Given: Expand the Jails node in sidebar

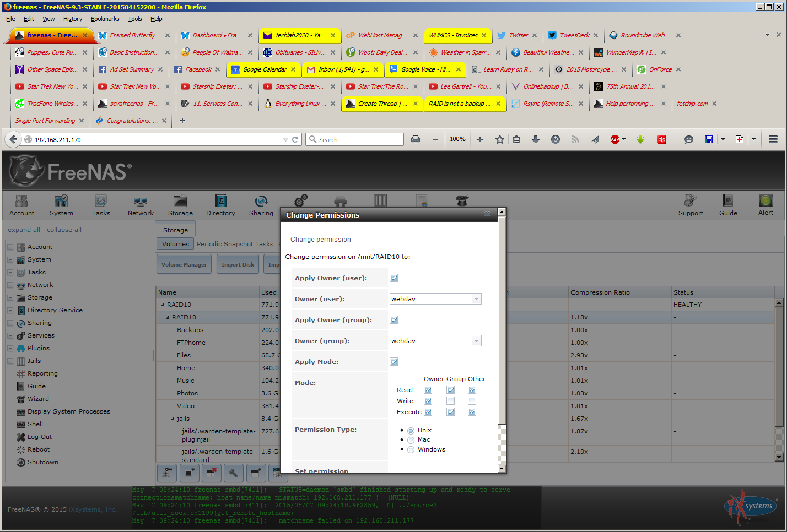Looking at the screenshot, I should coord(10,361).
